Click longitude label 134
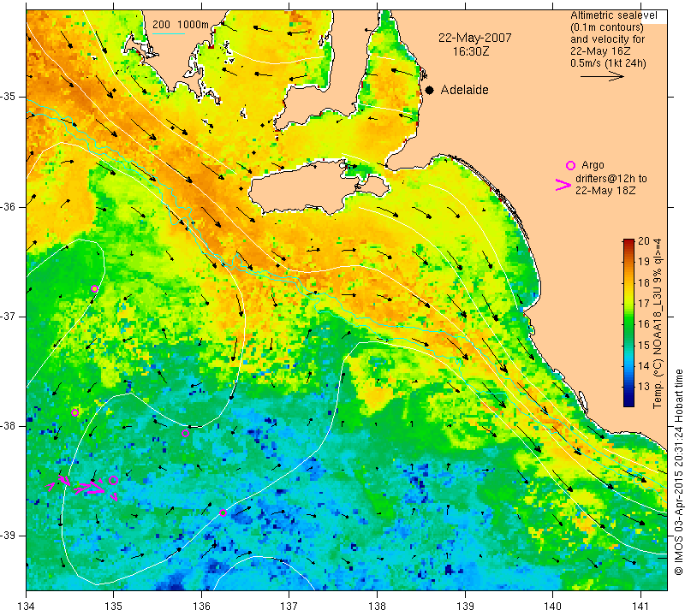Viewport: 685px width, 616px height. point(27,607)
